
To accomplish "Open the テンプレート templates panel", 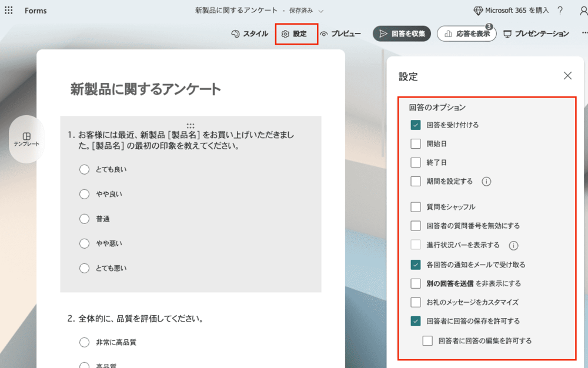I will (26, 139).
